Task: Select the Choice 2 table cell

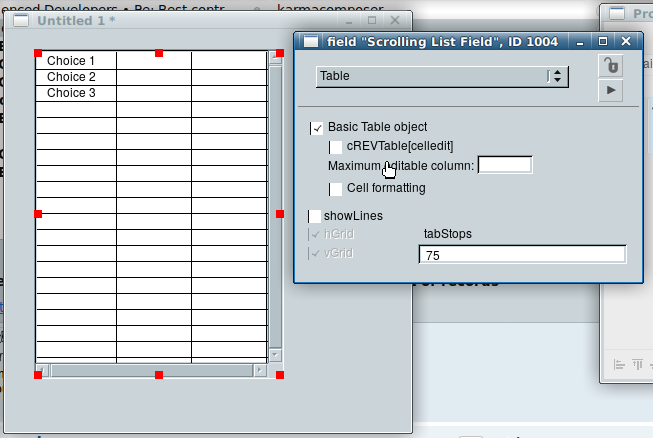Action: (x=76, y=77)
